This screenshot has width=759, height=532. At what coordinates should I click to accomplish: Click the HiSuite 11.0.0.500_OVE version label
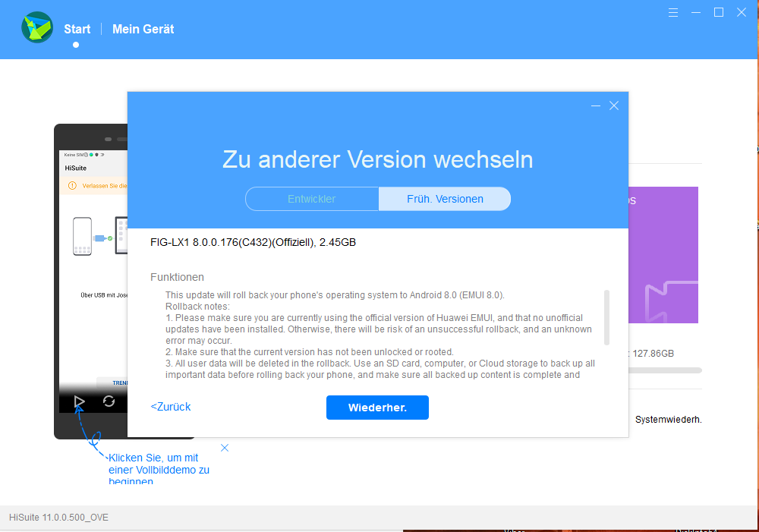(58, 518)
